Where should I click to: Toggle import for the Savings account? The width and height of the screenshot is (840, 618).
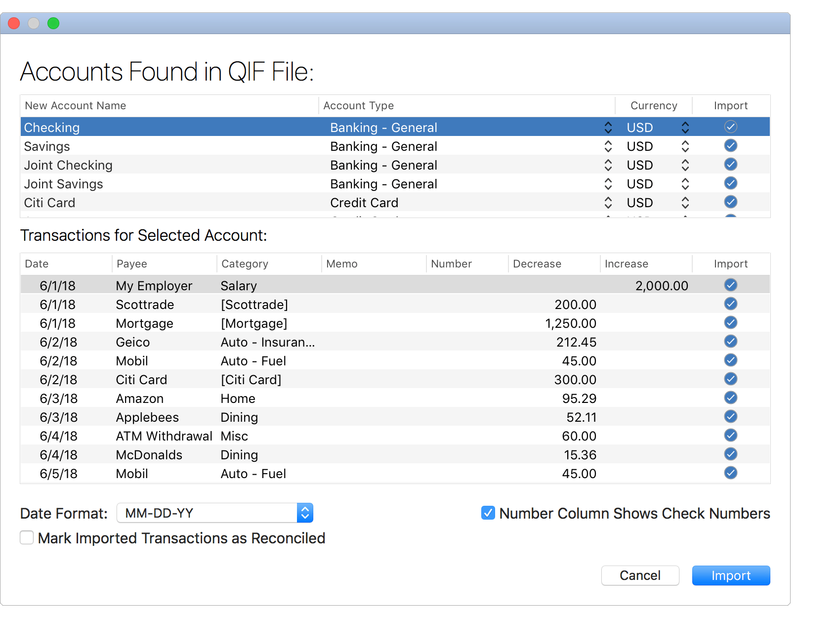point(730,145)
